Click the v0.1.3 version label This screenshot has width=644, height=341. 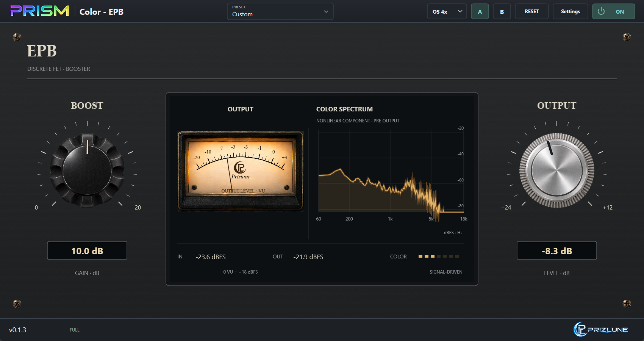coord(17,330)
